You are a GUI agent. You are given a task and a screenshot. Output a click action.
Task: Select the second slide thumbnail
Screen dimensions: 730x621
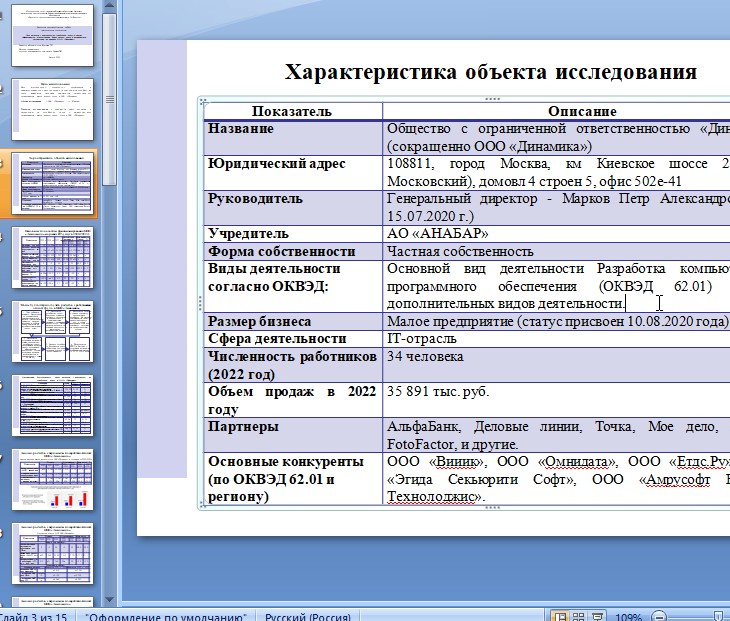pos(53,109)
